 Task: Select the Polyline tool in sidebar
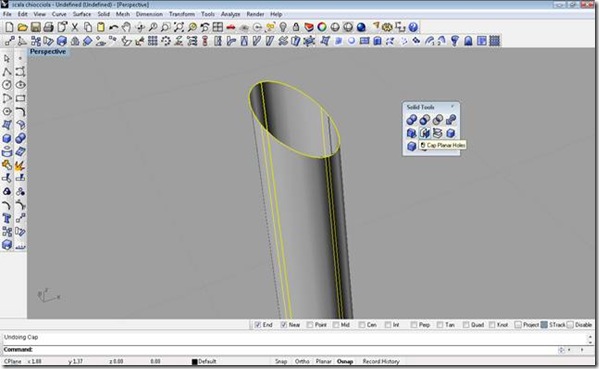[x=6, y=71]
